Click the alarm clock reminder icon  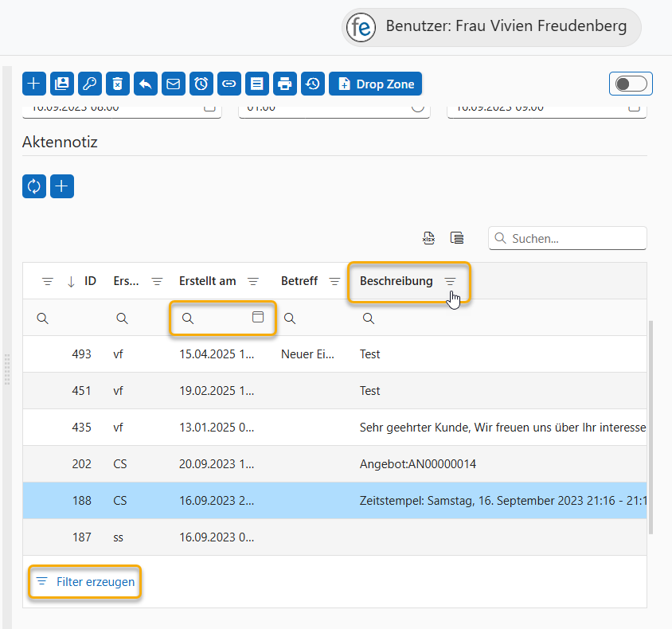click(x=201, y=84)
